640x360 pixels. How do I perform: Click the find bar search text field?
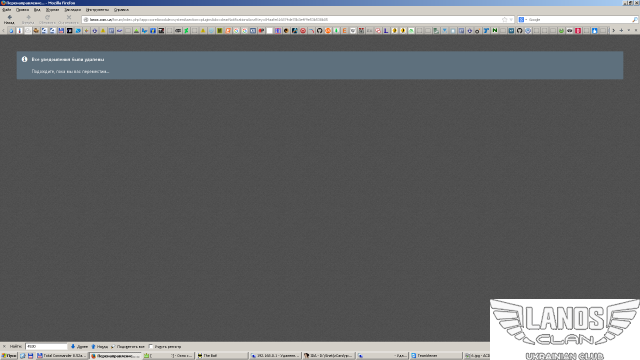pos(46,347)
